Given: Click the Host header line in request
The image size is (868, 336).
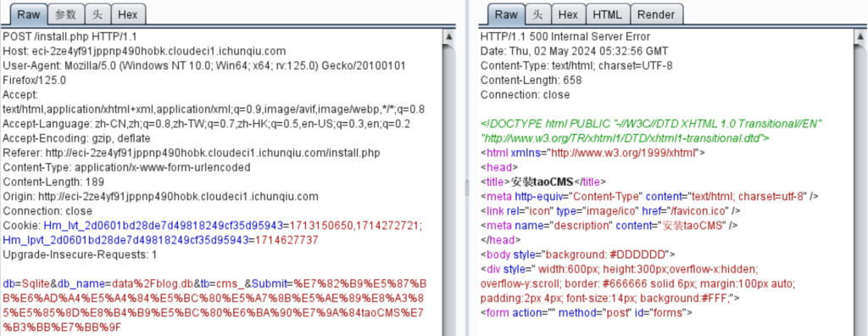Looking at the screenshot, I should click(144, 51).
